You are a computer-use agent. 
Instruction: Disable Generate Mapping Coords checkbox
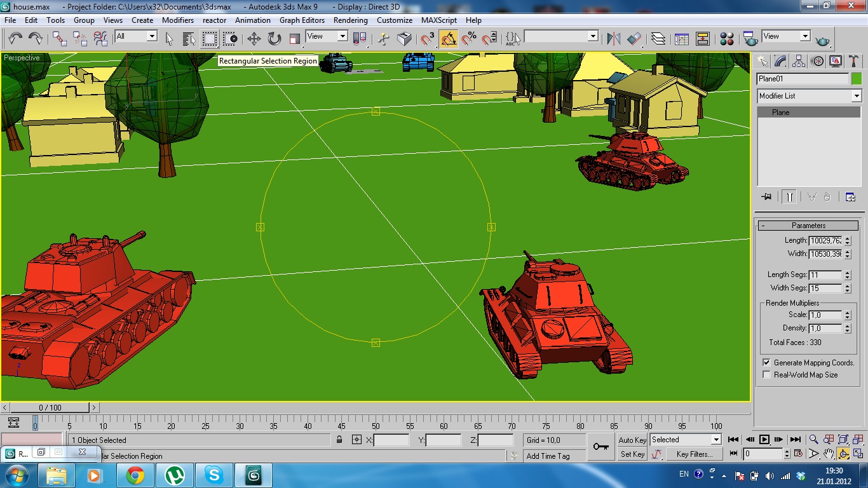[766, 363]
